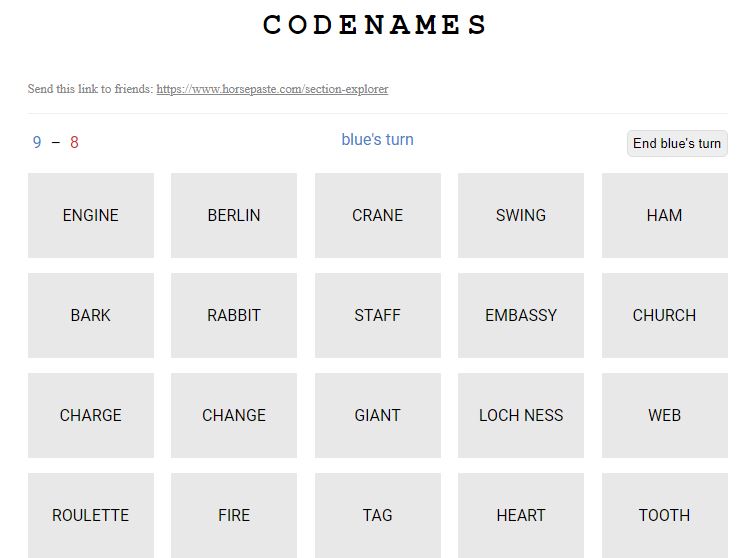Select the CHANGE word card
The image size is (749, 558).
(234, 415)
